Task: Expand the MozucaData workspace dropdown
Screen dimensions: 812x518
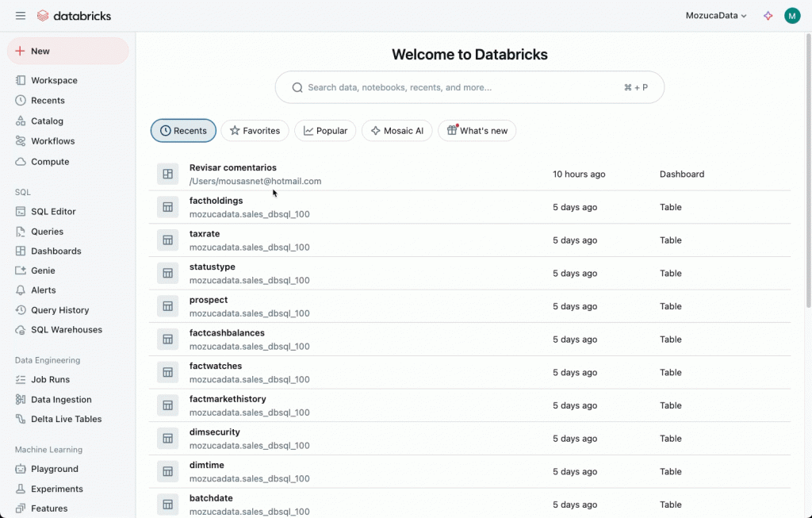Action: click(716, 16)
